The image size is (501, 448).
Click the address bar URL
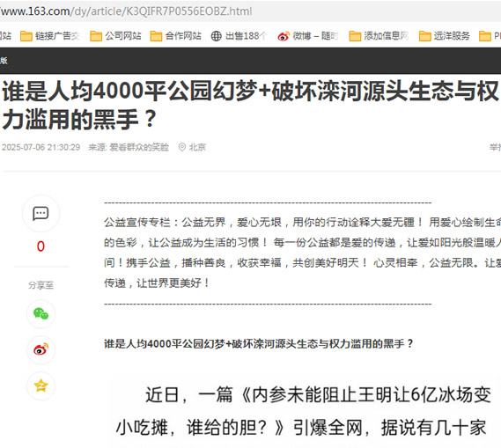(126, 11)
